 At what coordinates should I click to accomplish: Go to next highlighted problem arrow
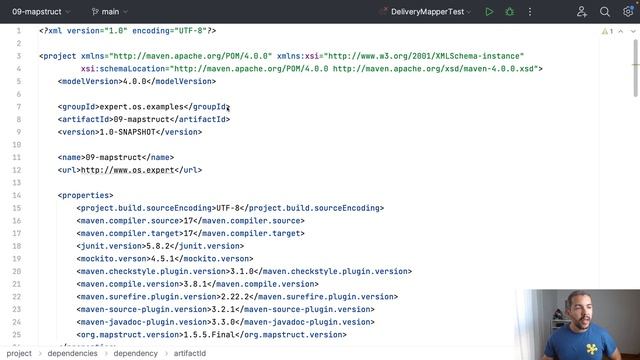pyautogui.click(x=633, y=31)
